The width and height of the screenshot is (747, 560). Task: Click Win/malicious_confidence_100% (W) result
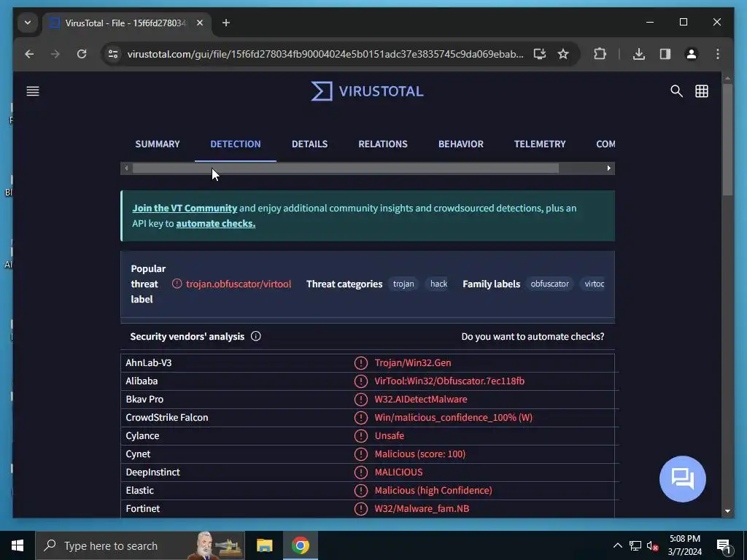(454, 418)
